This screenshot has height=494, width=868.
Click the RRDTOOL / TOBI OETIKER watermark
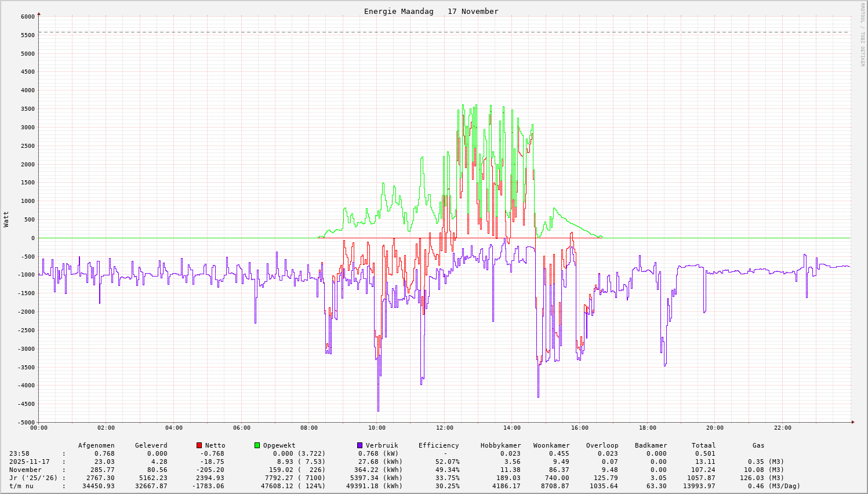tap(862, 34)
